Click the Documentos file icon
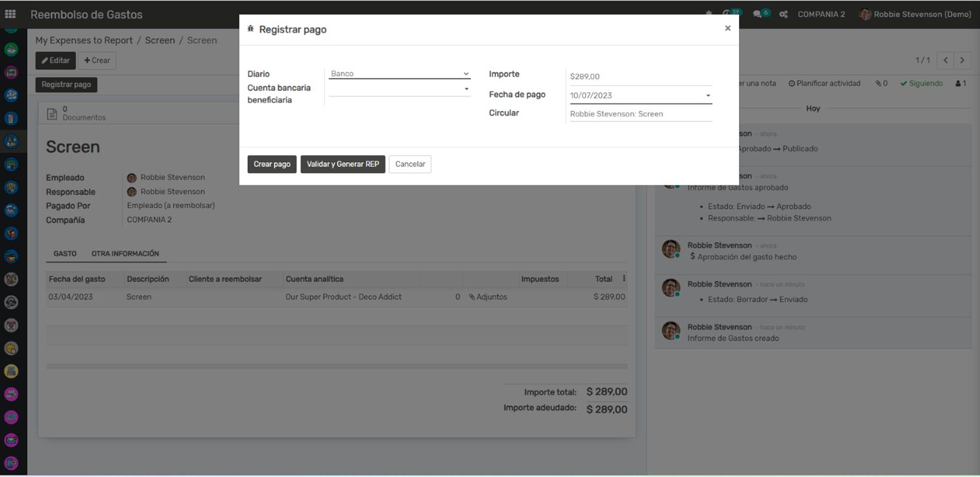 point(53,114)
